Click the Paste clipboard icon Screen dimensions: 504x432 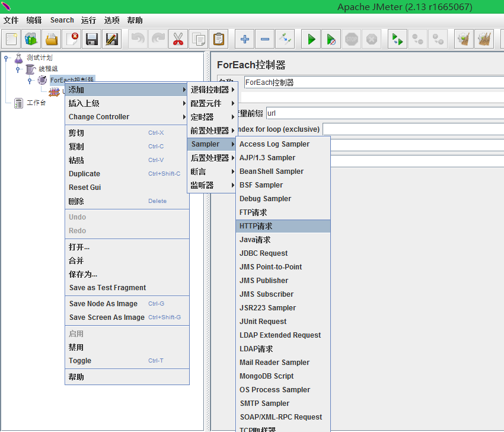click(x=219, y=39)
